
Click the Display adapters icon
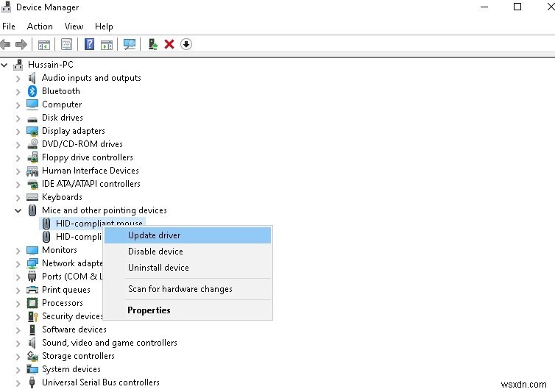pos(32,131)
